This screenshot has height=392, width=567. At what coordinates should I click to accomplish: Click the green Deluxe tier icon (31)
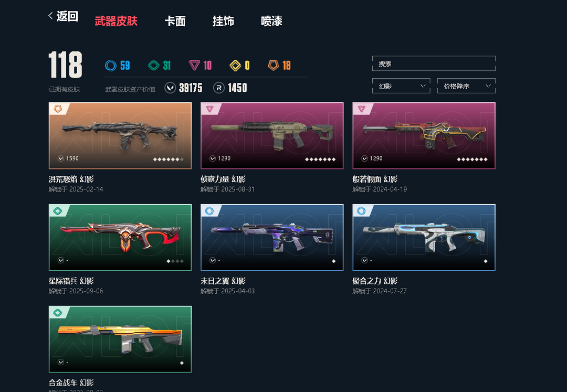pyautogui.click(x=154, y=66)
